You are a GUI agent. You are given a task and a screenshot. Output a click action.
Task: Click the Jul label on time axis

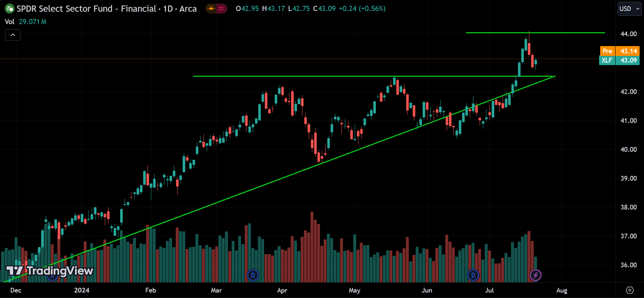coord(489,290)
